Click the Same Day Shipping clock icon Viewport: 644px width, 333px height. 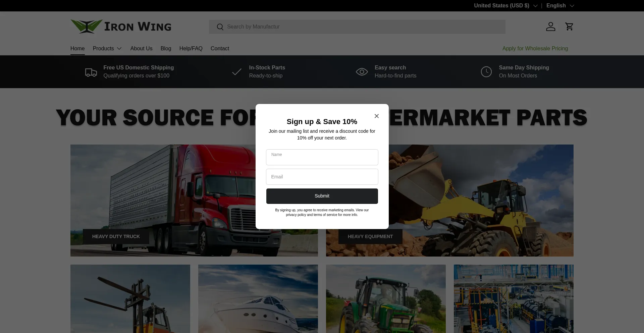pos(486,72)
